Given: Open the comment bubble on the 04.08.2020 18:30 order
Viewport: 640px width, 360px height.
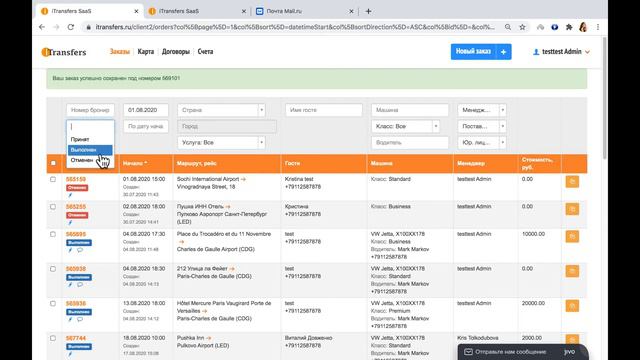Looking at the screenshot, I should coord(80,284).
